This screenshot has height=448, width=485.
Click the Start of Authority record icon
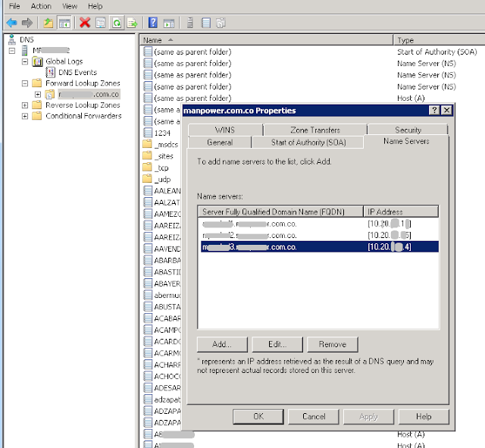[148, 52]
